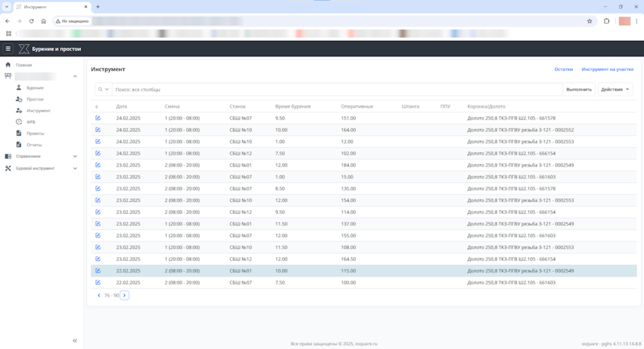Click the edit icon in the first 24.02.2025 row
The height and width of the screenshot is (349, 644).
click(97, 118)
